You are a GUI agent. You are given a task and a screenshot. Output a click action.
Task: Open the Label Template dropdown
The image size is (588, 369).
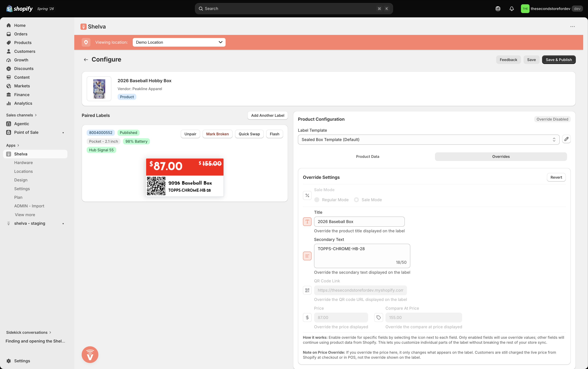[x=428, y=140]
